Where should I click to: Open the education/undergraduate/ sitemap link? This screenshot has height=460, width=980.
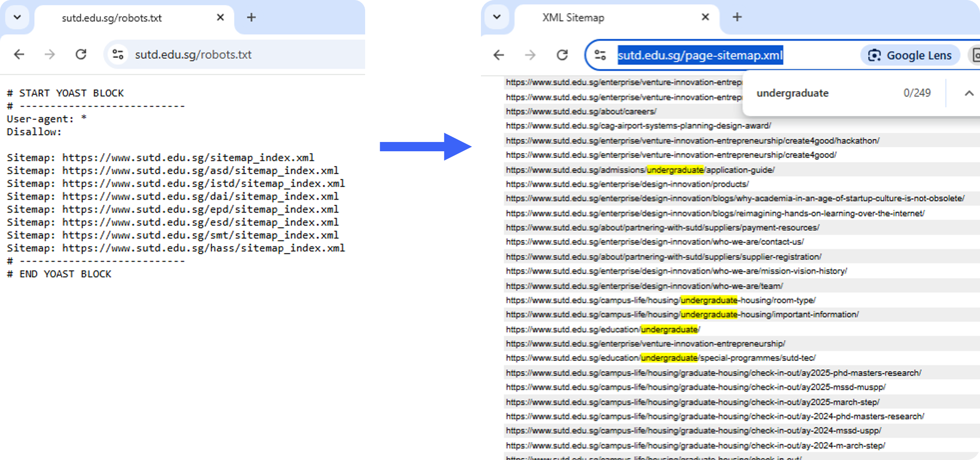(x=602, y=330)
